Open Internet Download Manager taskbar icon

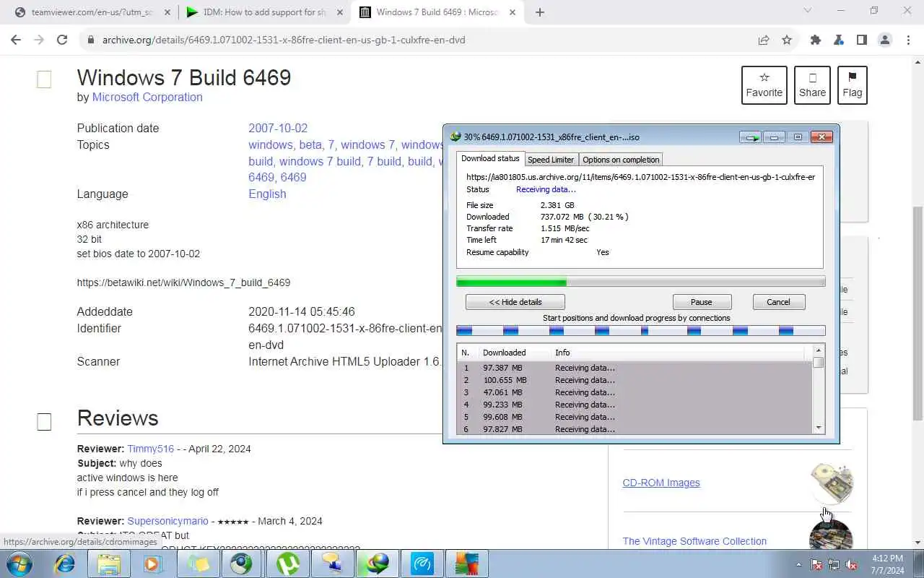(x=378, y=564)
